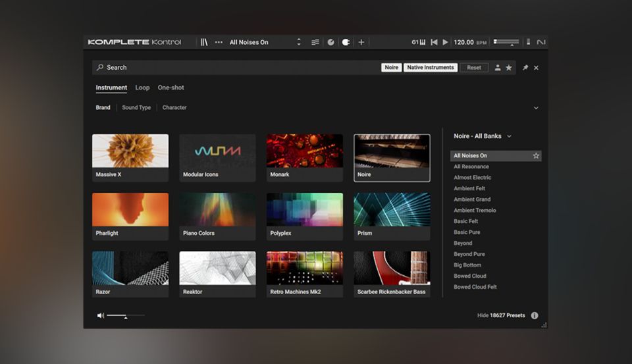The image size is (632, 364).
Task: Switch to the Loop tab
Action: [x=142, y=88]
